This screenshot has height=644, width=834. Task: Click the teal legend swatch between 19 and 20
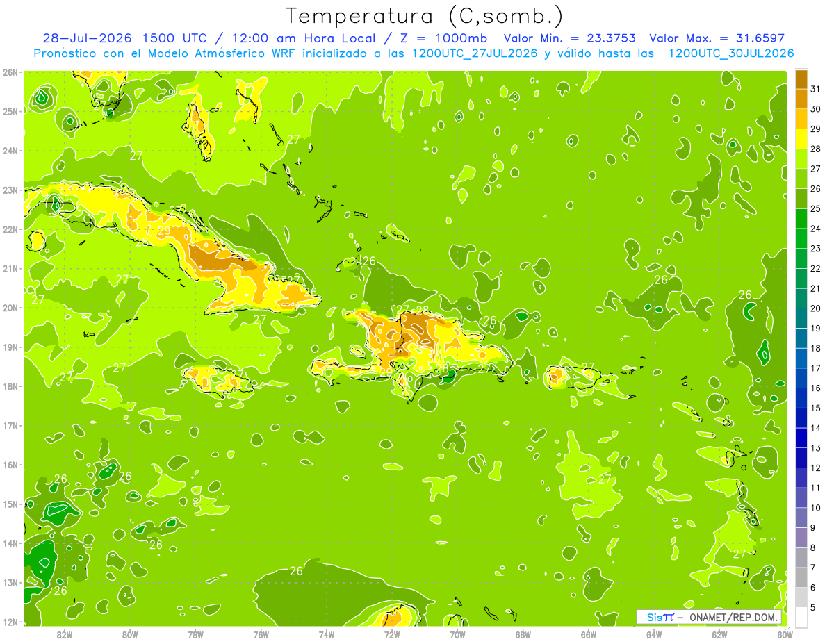(801, 318)
